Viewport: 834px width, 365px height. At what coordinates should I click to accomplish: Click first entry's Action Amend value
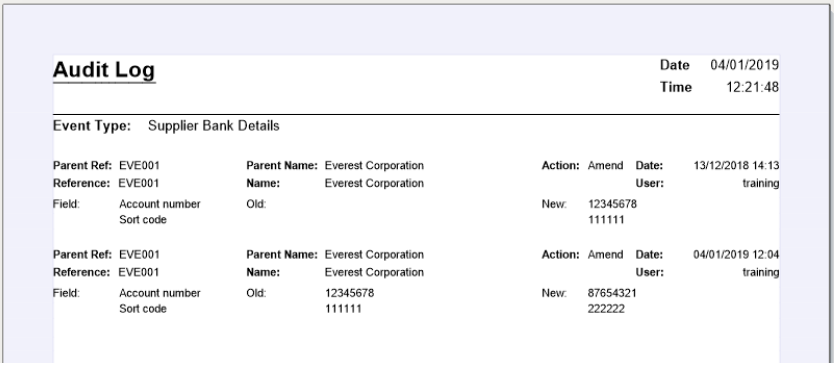pyautogui.click(x=605, y=165)
